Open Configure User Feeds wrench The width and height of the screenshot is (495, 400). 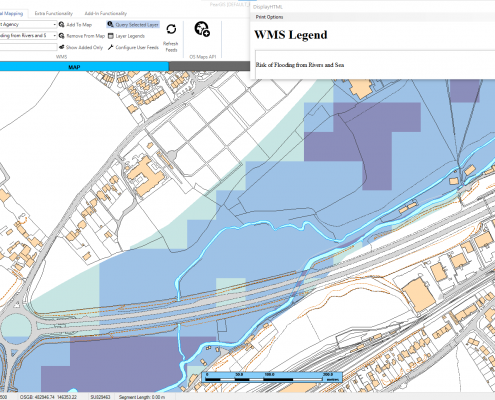coord(111,47)
